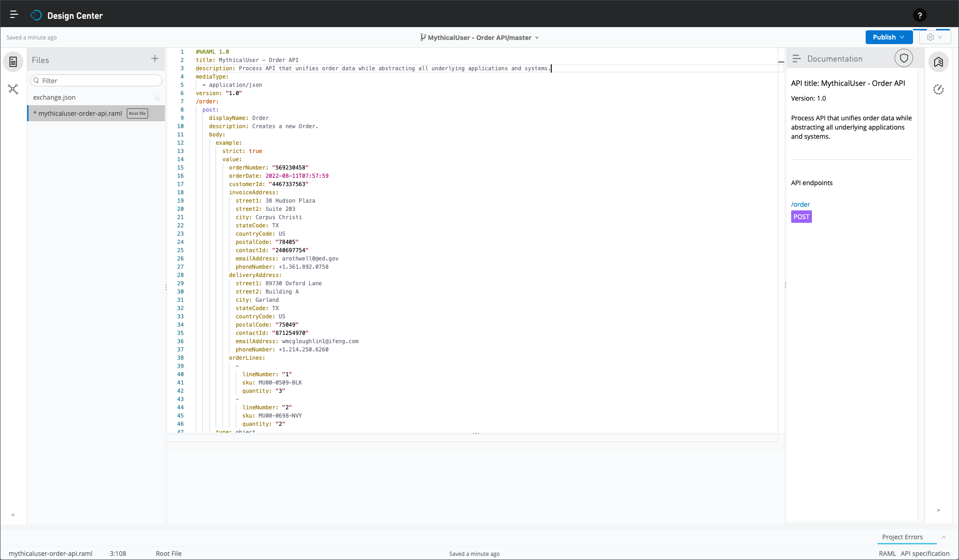This screenshot has width=959, height=560.
Task: Click the 'sku: MU00-0509-BLK' line
Action: (272, 383)
